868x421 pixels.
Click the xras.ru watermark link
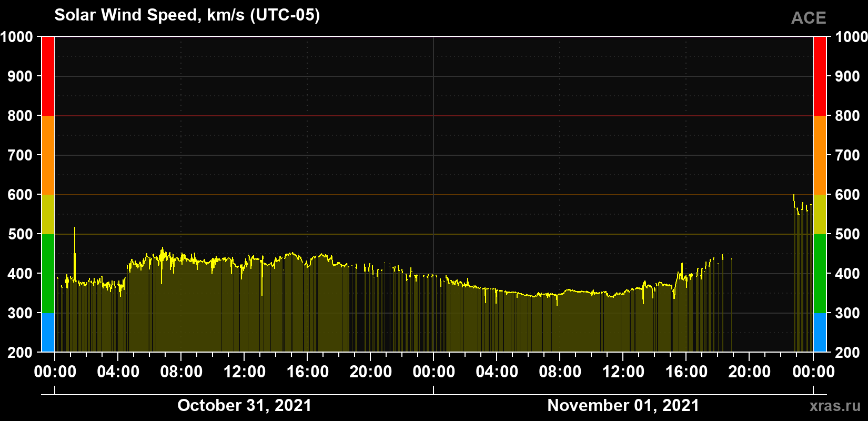[835, 406]
